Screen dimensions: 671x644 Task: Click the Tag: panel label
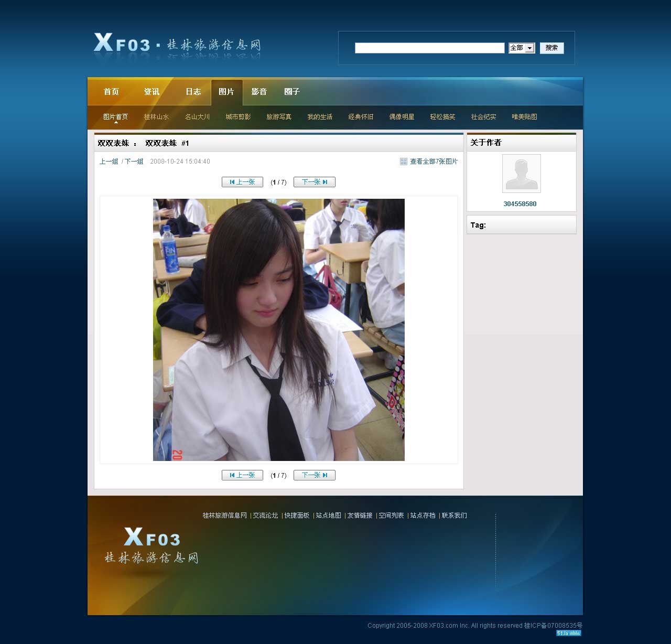pos(478,225)
